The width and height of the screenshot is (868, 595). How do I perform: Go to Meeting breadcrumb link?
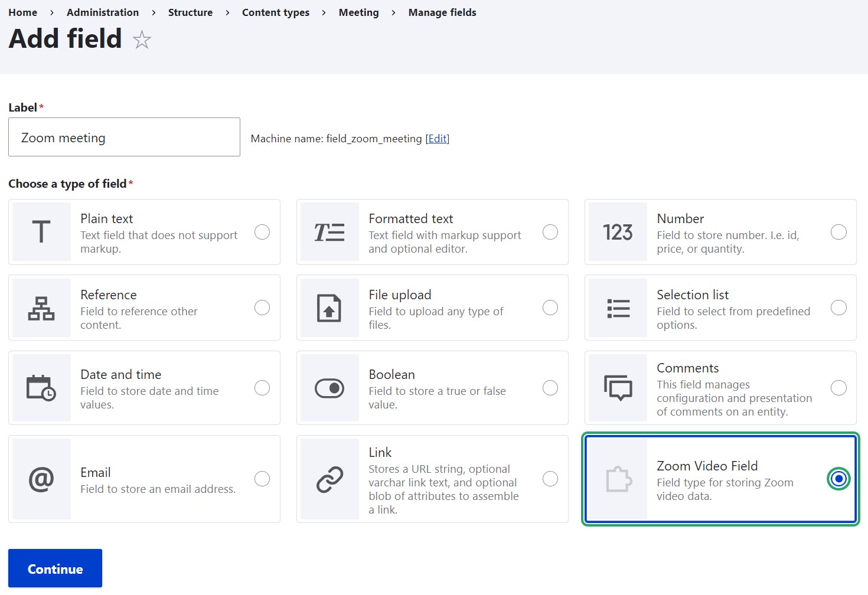pos(359,12)
